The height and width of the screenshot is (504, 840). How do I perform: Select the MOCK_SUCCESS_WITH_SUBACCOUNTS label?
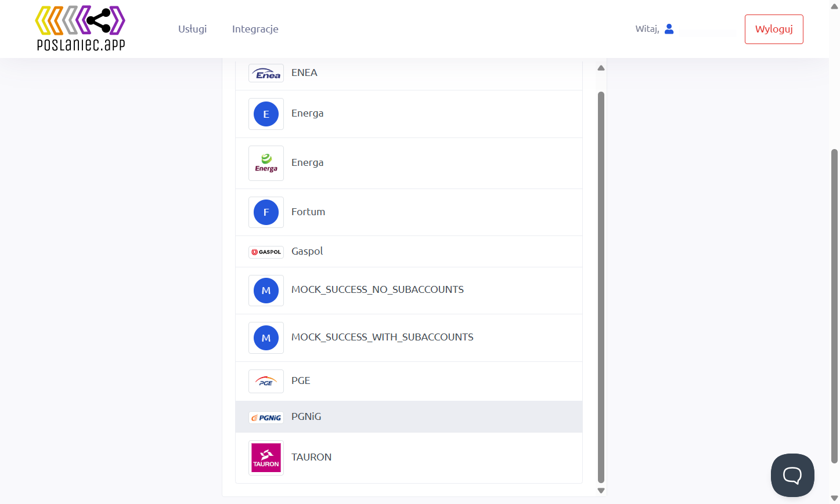coord(383,337)
